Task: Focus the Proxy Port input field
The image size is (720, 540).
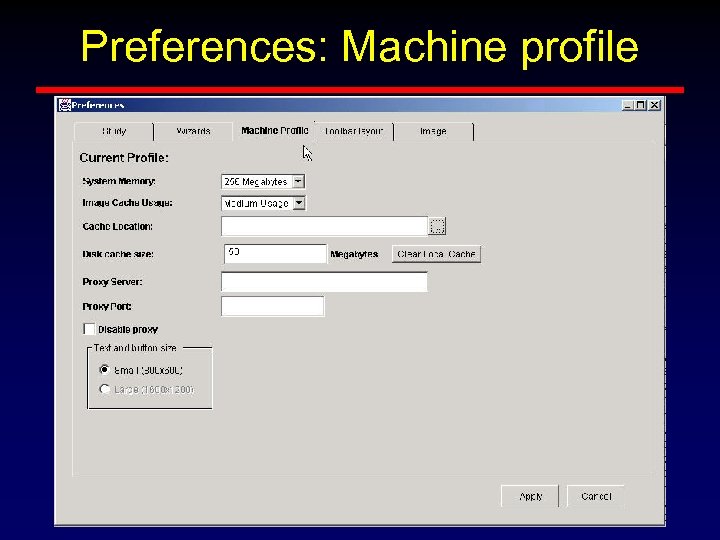Action: (273, 306)
